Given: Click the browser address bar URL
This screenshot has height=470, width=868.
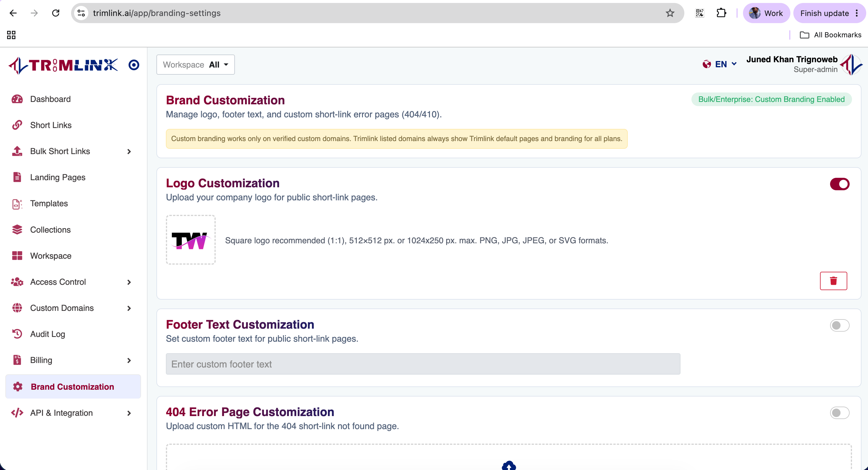Looking at the screenshot, I should tap(157, 13).
